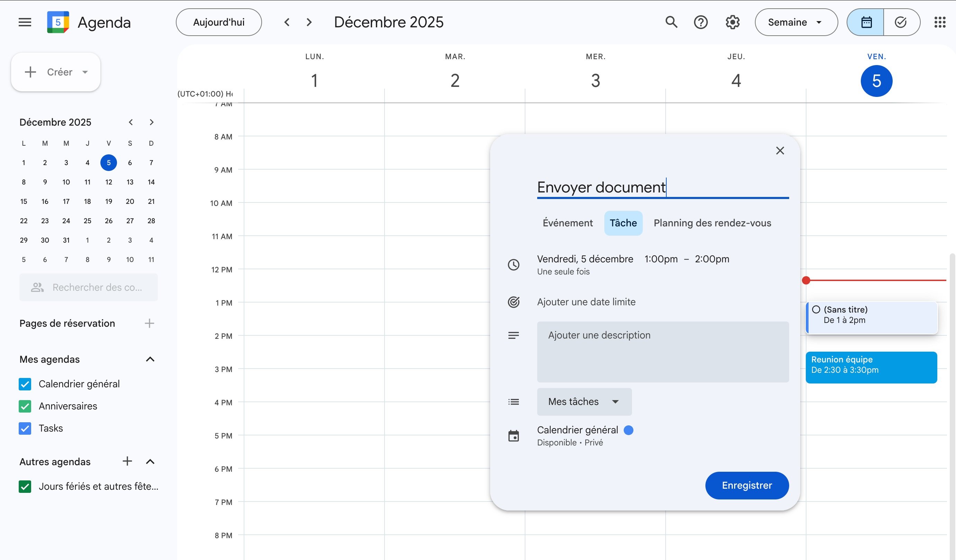Switch to the Événement tab

pos(568,223)
